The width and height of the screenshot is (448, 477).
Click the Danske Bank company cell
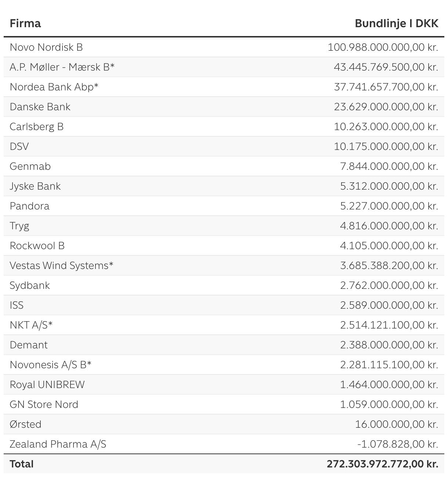click(x=40, y=107)
